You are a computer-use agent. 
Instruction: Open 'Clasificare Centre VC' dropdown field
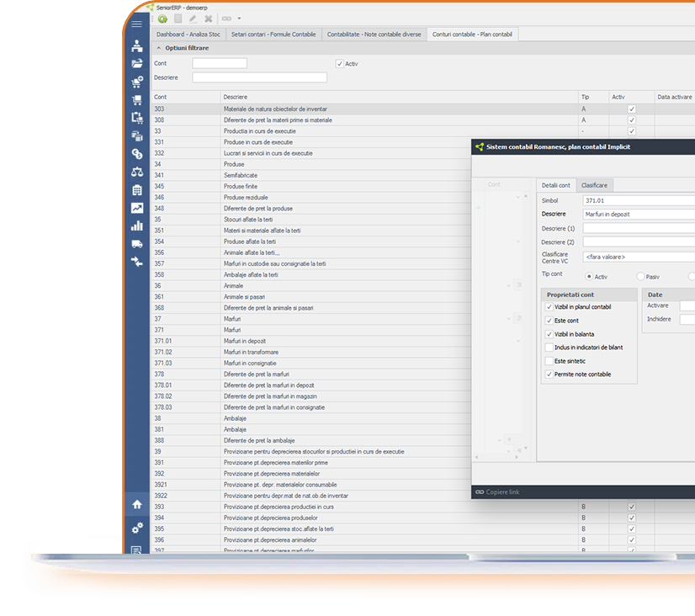tap(638, 258)
